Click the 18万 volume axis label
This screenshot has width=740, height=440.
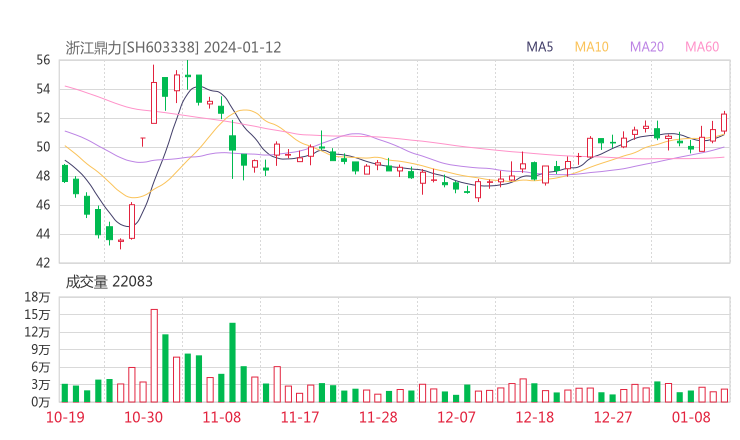coord(37,297)
